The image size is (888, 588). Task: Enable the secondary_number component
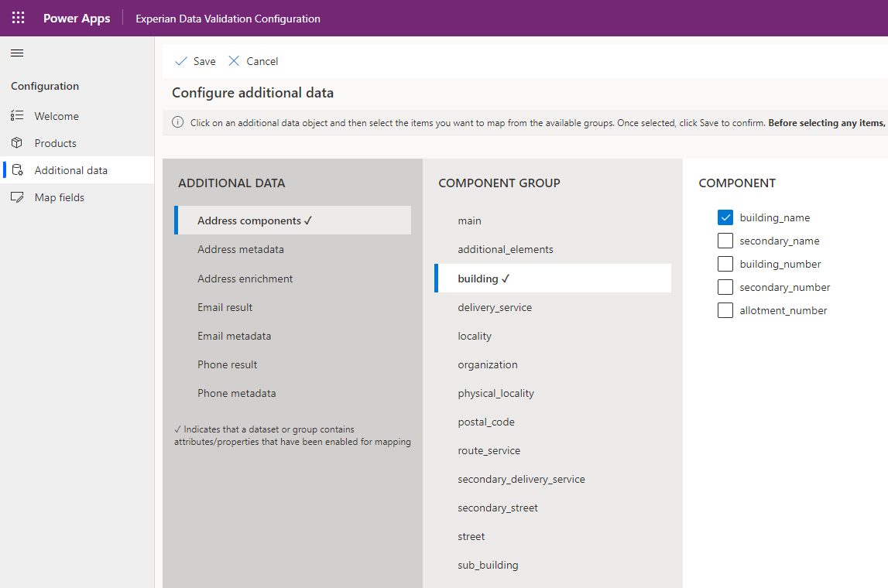click(725, 287)
